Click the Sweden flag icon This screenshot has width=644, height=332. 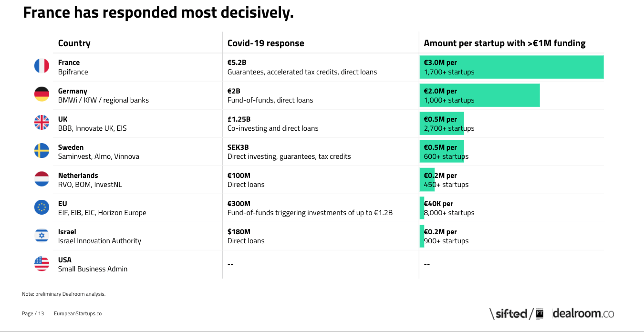pyautogui.click(x=42, y=150)
